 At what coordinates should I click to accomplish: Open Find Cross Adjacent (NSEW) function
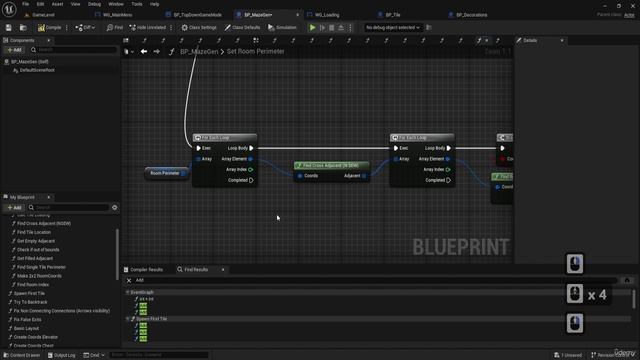point(44,224)
